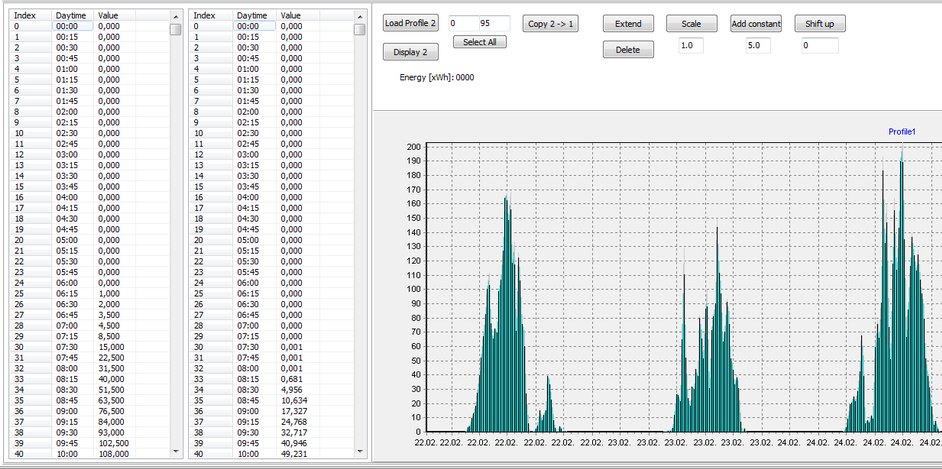
Task: Select the shift amount field below Shift up
Action: tap(818, 45)
